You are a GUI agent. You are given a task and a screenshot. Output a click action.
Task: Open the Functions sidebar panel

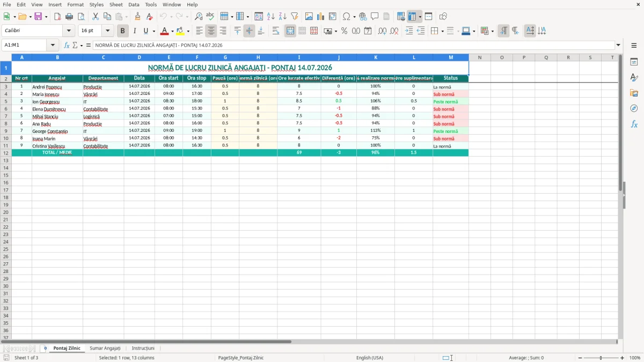634,124
